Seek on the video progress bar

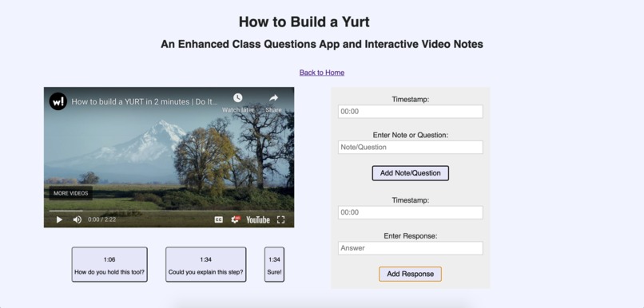[169, 211]
